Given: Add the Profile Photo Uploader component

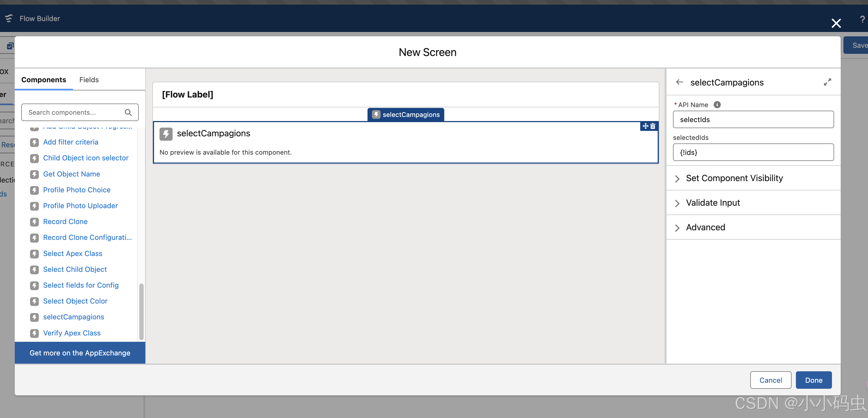Looking at the screenshot, I should pyautogui.click(x=80, y=206).
